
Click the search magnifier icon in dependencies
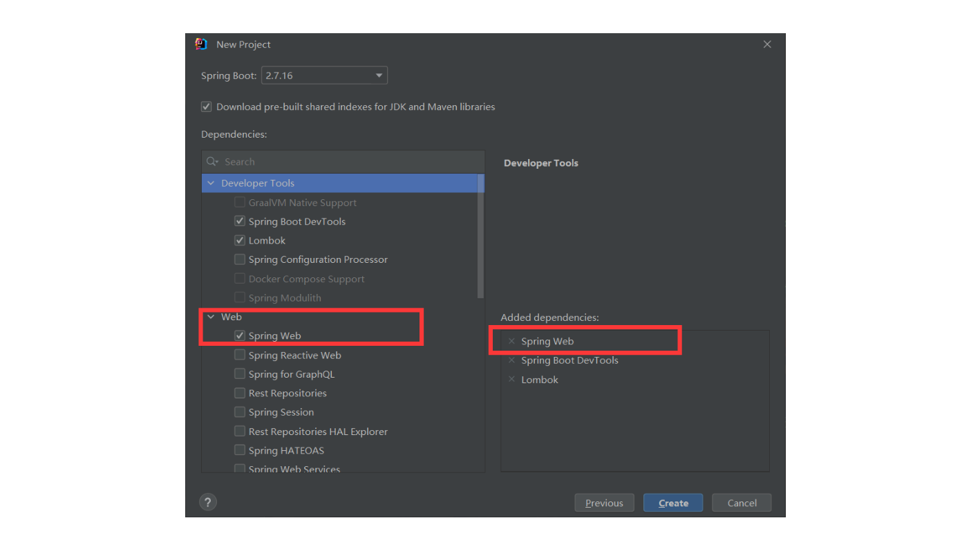click(x=212, y=162)
